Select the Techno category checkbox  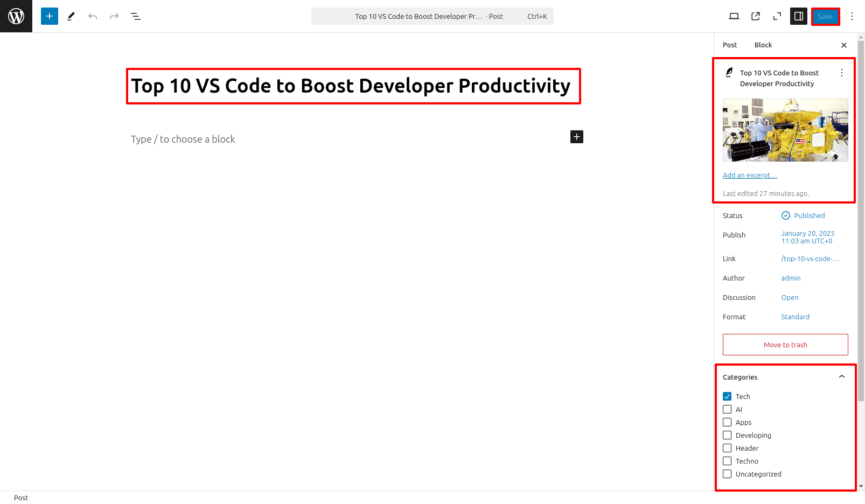(x=727, y=461)
